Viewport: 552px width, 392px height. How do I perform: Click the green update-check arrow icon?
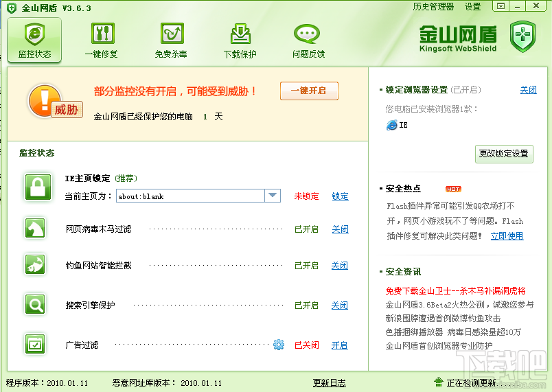[438, 382]
